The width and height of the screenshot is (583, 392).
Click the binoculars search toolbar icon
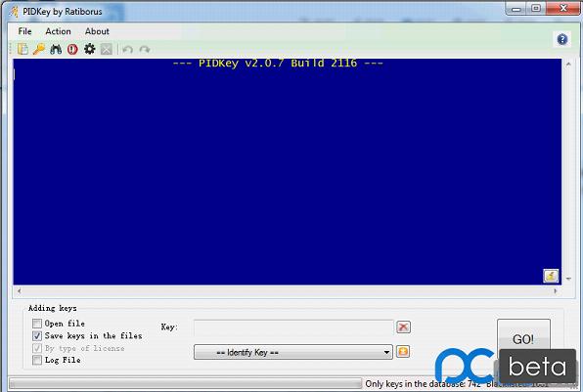[56, 49]
